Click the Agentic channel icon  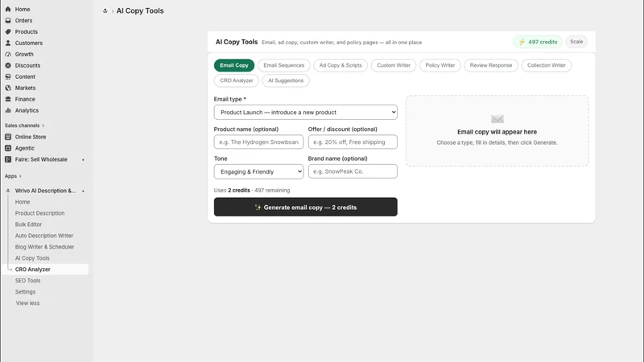click(8, 148)
